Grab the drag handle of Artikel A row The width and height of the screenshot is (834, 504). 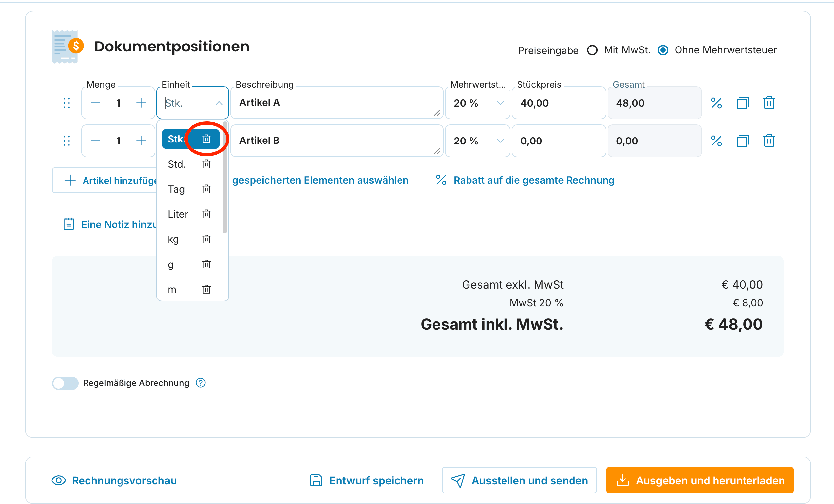67,103
